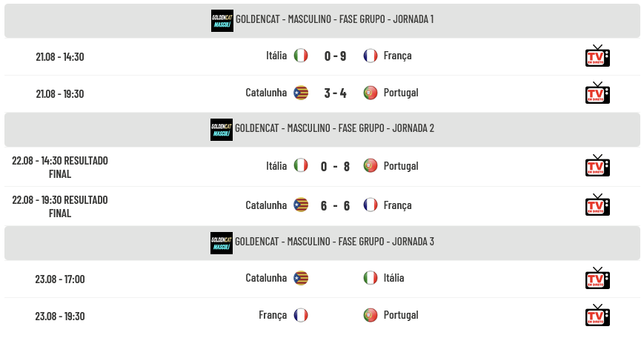
Task: Click the 23.08 - 17:00 match time
Action: tap(60, 279)
